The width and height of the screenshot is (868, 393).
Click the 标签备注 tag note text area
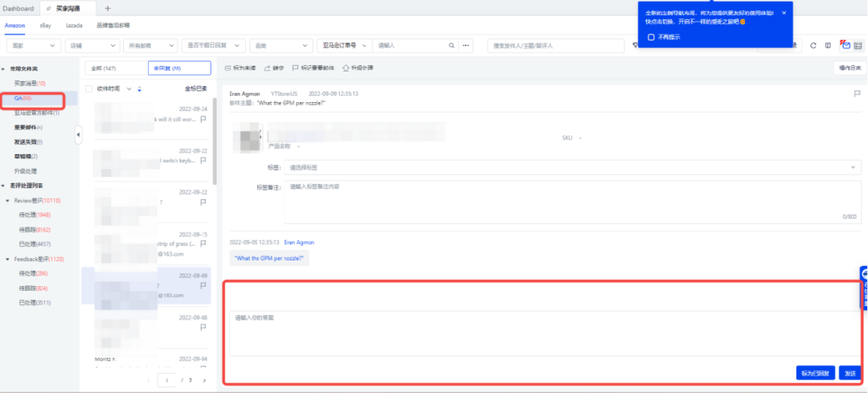click(x=572, y=202)
